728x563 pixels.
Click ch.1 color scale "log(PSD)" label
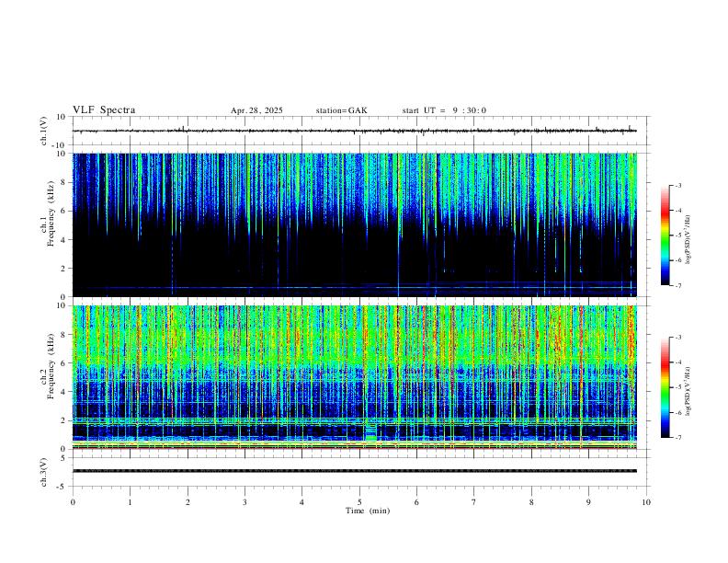point(688,239)
